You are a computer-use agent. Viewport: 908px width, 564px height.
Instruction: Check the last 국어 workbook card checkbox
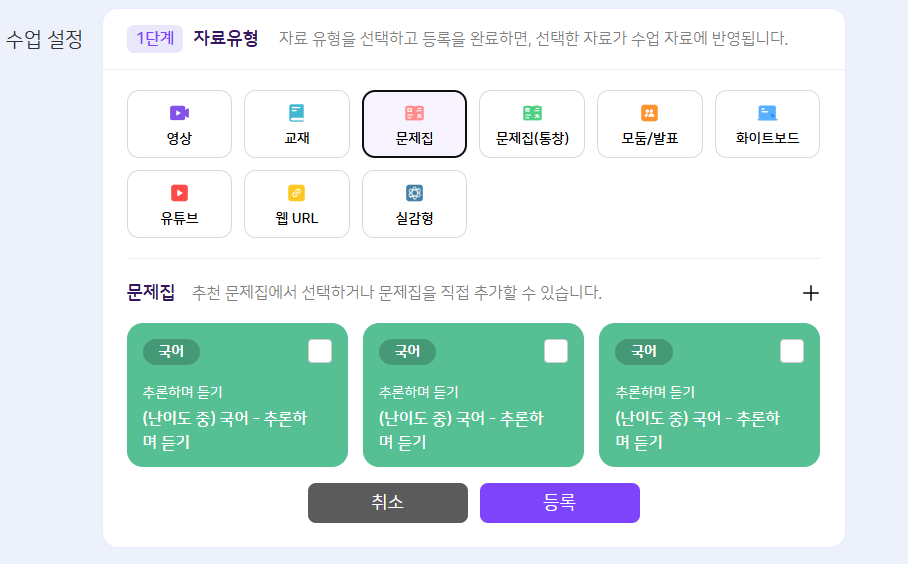[792, 351]
